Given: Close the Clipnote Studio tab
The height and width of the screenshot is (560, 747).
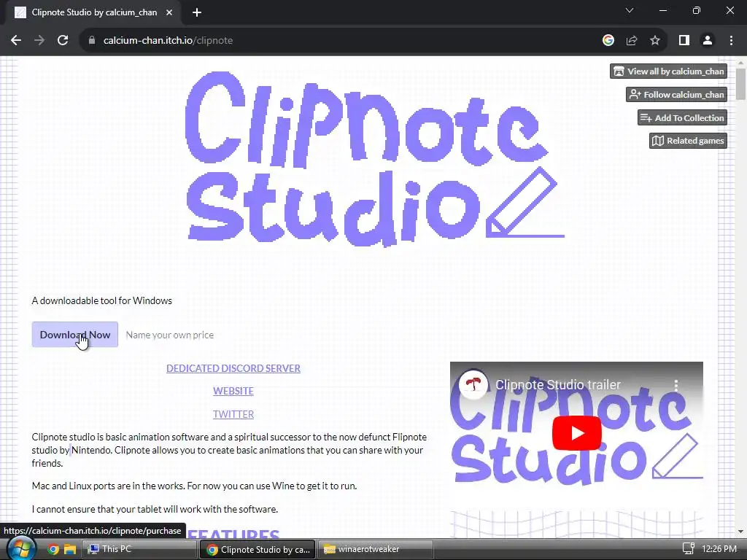Looking at the screenshot, I should 169,12.
